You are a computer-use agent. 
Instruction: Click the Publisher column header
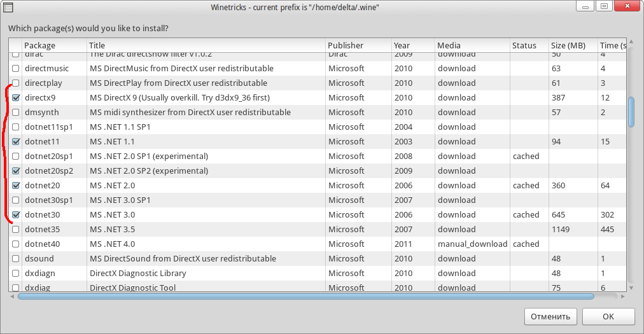(358, 45)
